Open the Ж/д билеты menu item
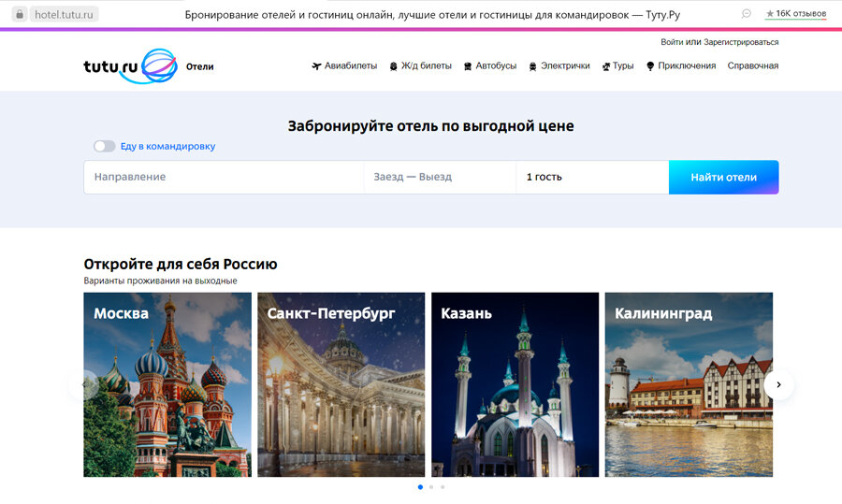Viewport: 842px width, 504px height. (x=427, y=65)
